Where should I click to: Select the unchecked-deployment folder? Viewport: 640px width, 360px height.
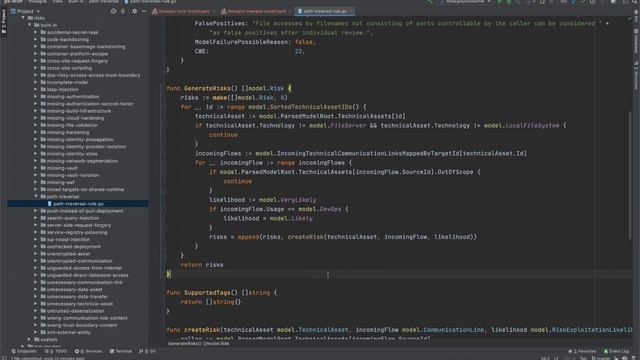[x=73, y=247]
